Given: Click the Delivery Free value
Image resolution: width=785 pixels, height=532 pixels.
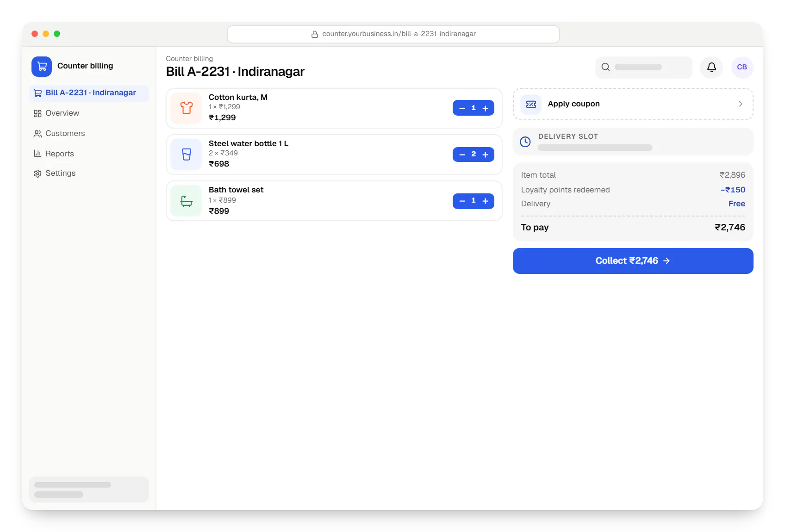Looking at the screenshot, I should point(736,204).
